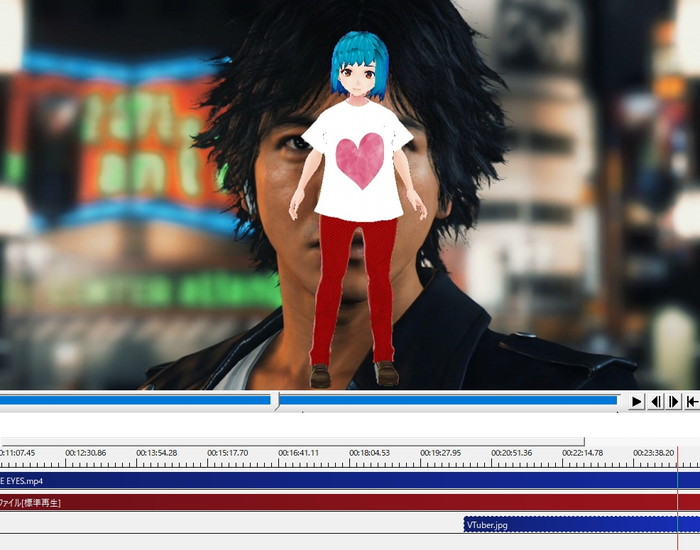Screen dimensions: 700x550
Task: Step back one frame
Action: click(x=656, y=402)
